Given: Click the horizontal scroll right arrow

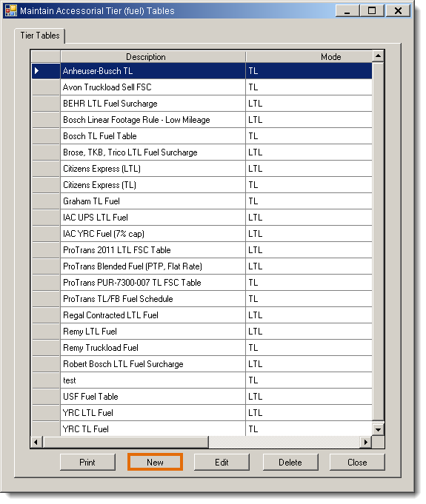Looking at the screenshot, I should click(366, 442).
